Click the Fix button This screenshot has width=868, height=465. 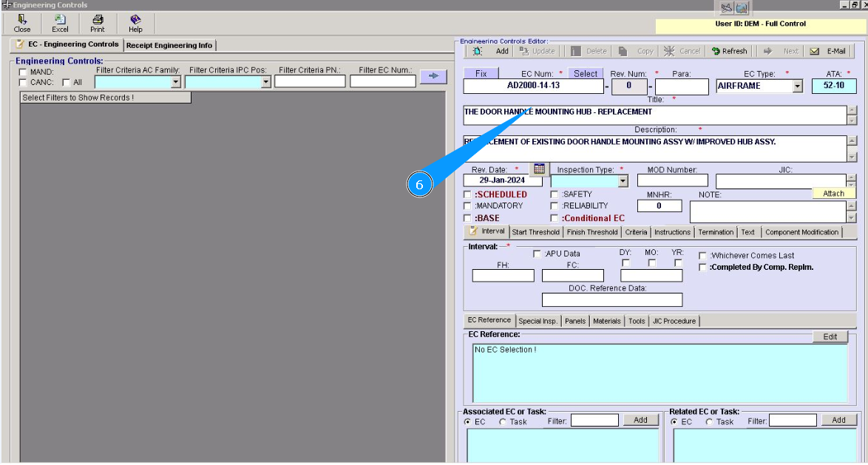(x=481, y=73)
